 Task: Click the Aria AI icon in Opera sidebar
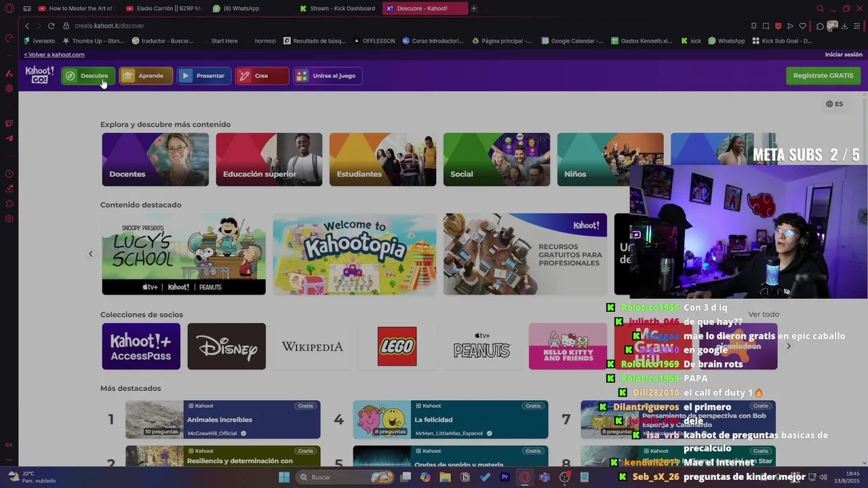(x=9, y=73)
